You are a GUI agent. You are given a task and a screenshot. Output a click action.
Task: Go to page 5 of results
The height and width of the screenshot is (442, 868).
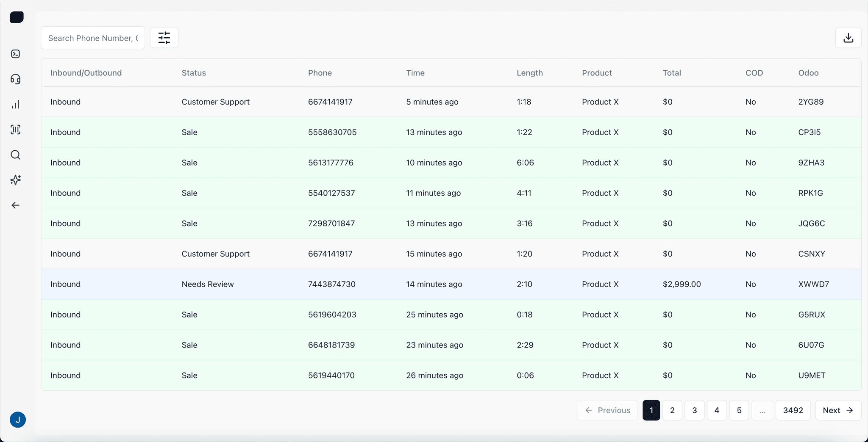click(739, 410)
